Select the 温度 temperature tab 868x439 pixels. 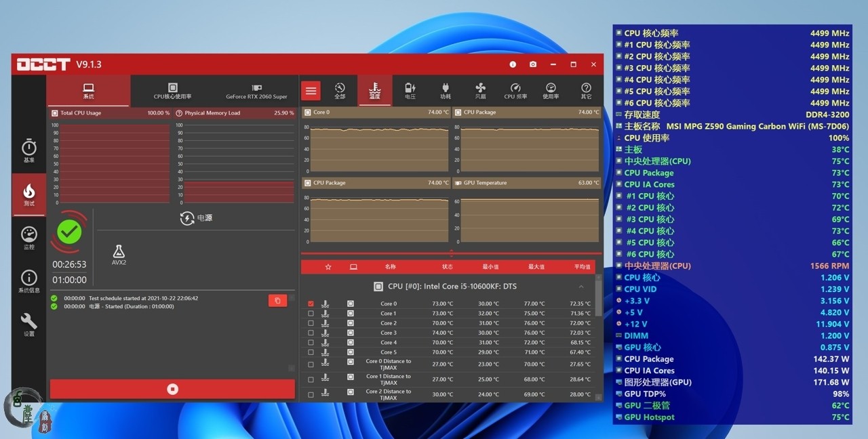(374, 91)
